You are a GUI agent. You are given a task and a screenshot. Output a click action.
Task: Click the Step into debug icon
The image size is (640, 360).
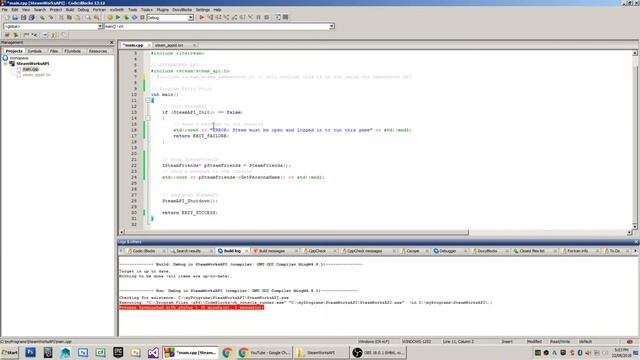tap(227, 18)
